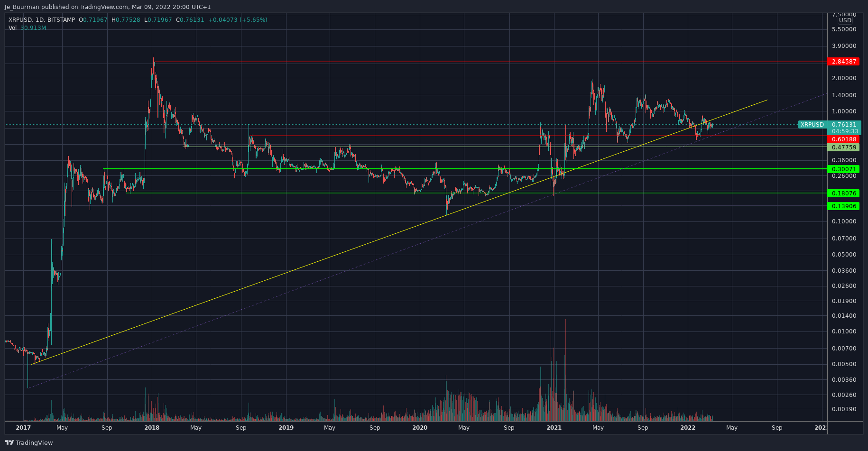The width and height of the screenshot is (868, 451).
Task: Click the Sep label between 2020 and 2021
Action: (509, 428)
